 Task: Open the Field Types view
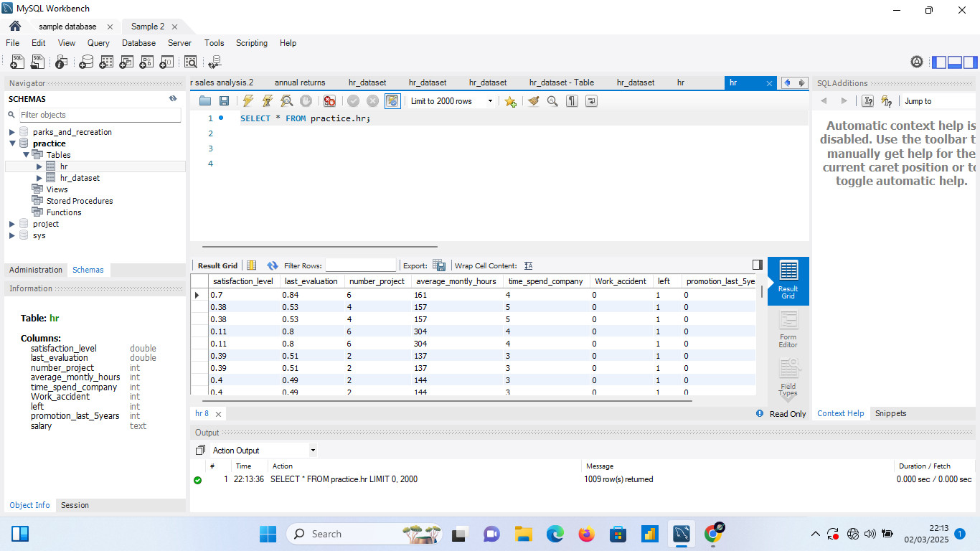[x=788, y=377]
